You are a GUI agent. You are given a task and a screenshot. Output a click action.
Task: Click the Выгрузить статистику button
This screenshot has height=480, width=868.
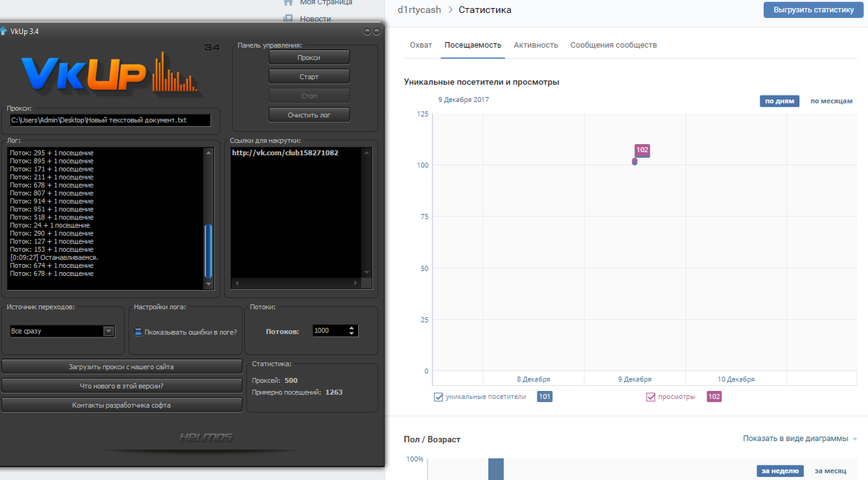[814, 10]
